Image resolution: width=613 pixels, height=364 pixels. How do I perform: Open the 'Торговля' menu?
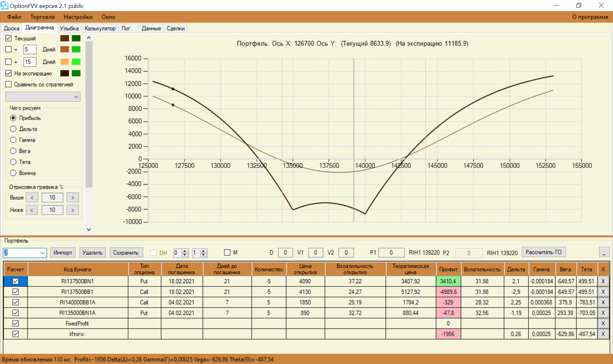coord(42,17)
